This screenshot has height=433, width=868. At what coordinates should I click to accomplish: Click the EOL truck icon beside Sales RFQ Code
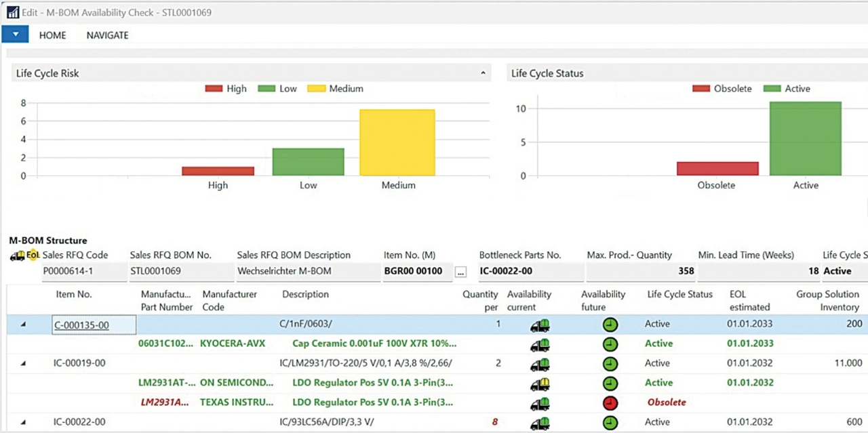click(24, 255)
